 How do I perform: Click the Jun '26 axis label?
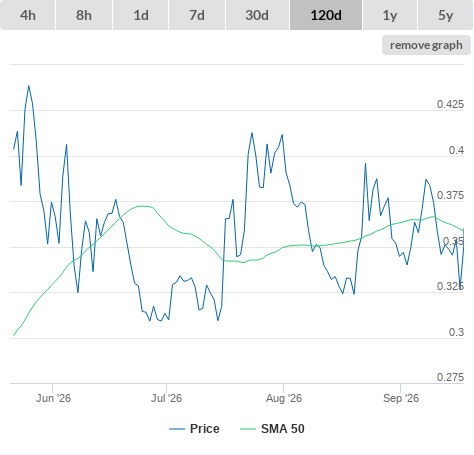tap(53, 398)
